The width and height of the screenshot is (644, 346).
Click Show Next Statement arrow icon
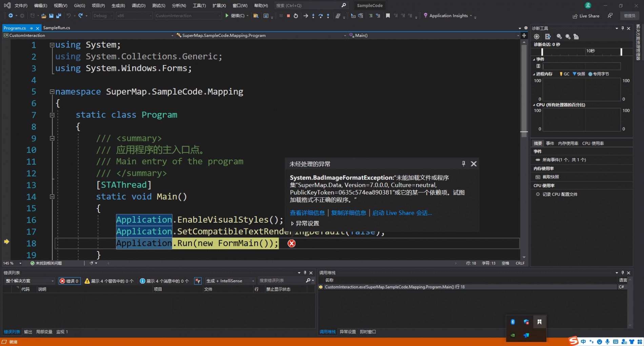[x=306, y=16]
